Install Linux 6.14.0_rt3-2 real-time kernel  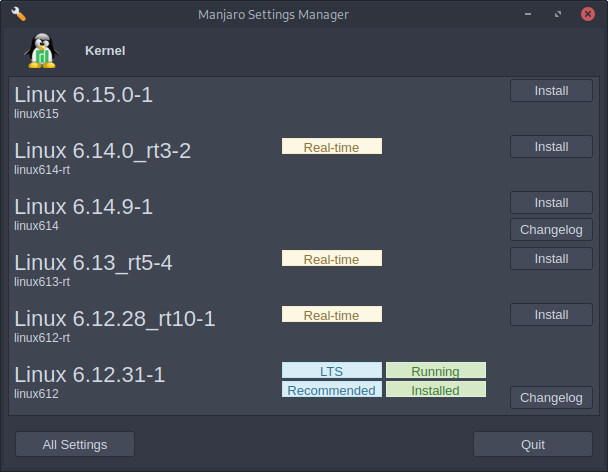[x=551, y=147]
